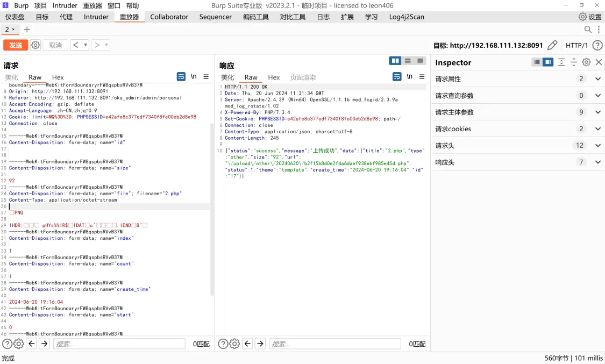605x364 pixels.
Task: Select request Hex view tab
Action: 58,77
